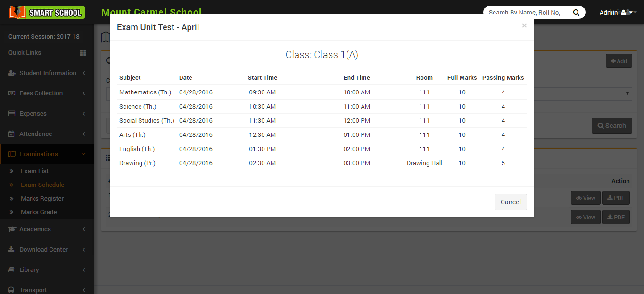Click the Library book icon
Viewport: 644px width, 294px height.
[x=12, y=270]
